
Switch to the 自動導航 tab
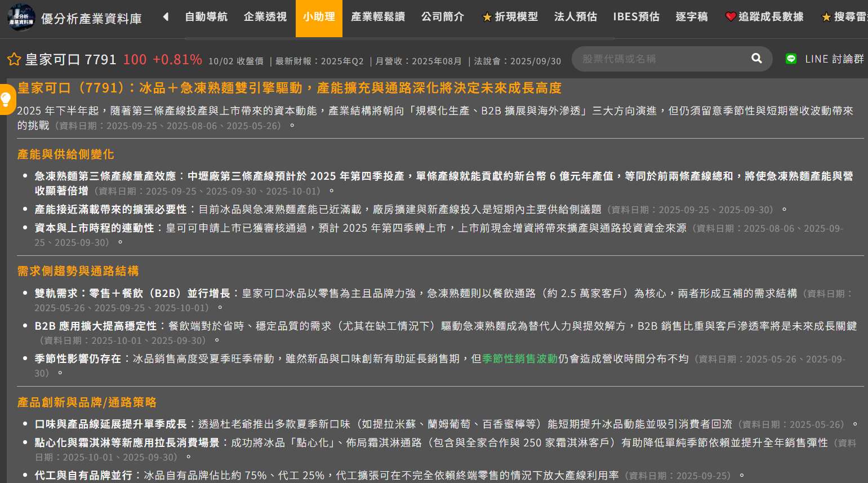pos(206,17)
